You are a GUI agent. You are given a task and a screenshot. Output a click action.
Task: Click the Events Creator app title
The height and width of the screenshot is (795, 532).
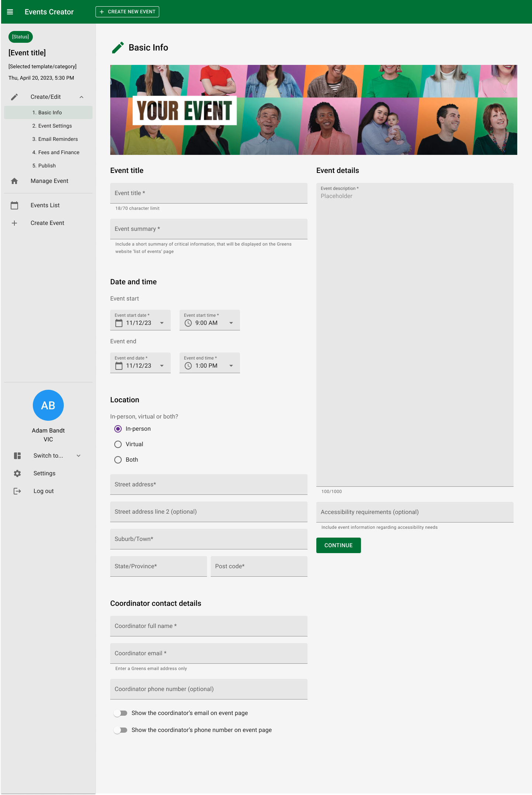pyautogui.click(x=49, y=12)
